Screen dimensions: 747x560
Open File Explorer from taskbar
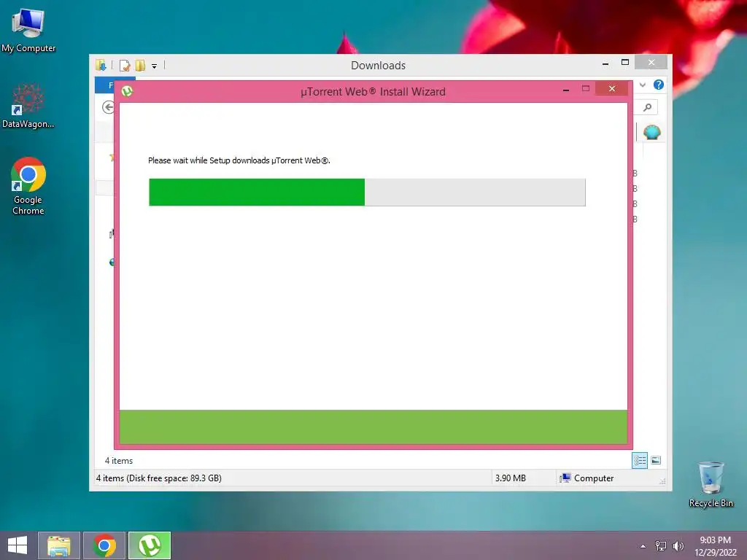59,545
